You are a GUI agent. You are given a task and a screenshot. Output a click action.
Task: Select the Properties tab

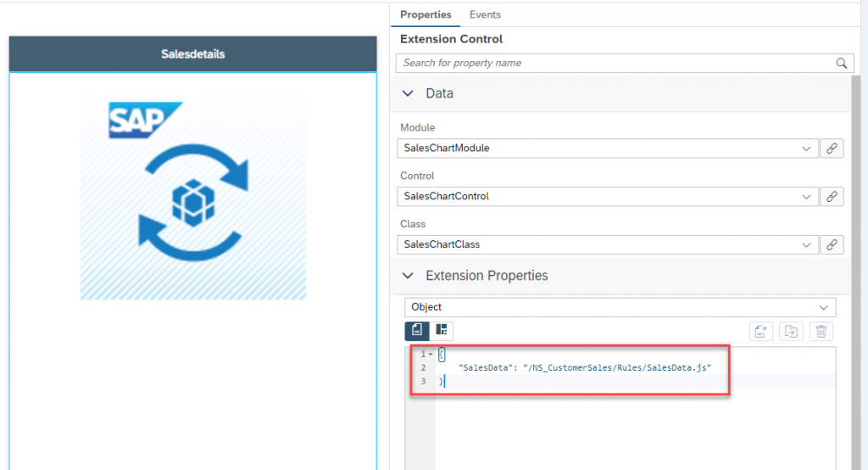(426, 15)
